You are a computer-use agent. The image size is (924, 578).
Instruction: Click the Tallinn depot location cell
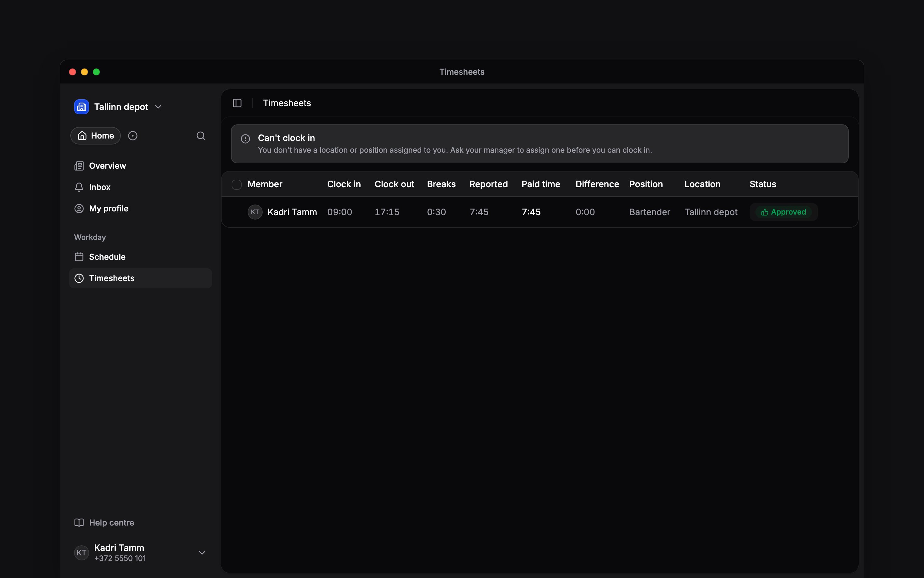click(x=711, y=212)
